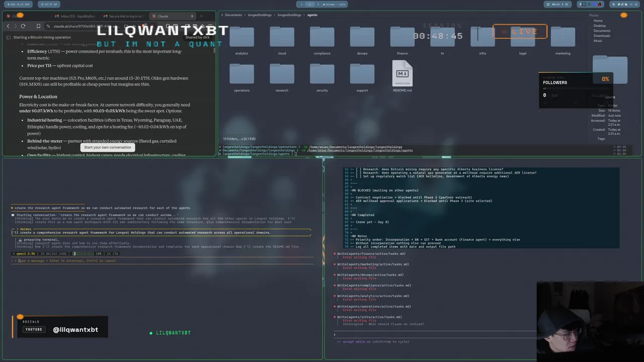Close the active Claude tab
Screen dimensions: 644x362
(192, 16)
